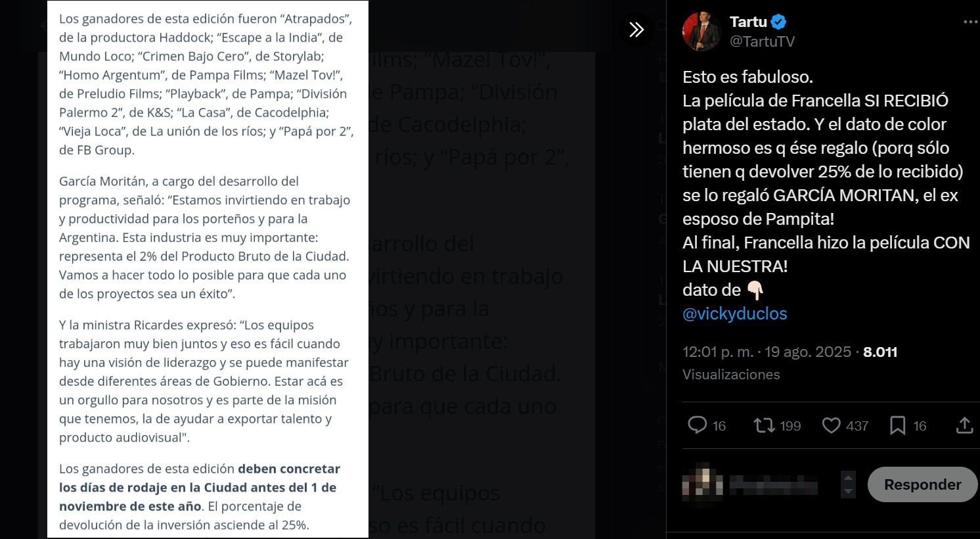Click the enlarged article screenshot image
The image size is (980, 539).
(x=208, y=269)
